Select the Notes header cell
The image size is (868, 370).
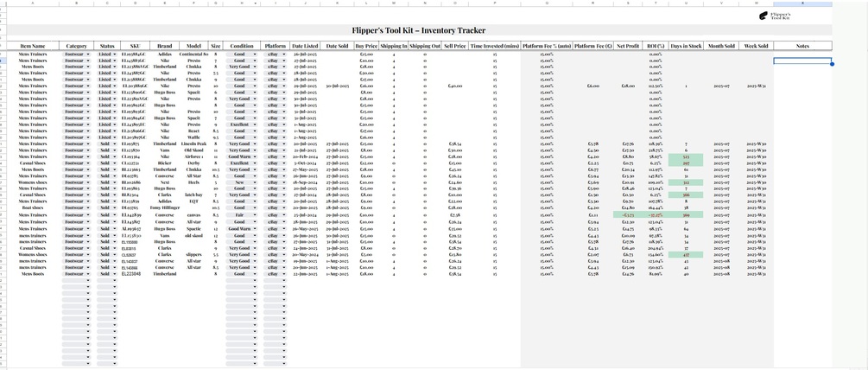pos(802,46)
